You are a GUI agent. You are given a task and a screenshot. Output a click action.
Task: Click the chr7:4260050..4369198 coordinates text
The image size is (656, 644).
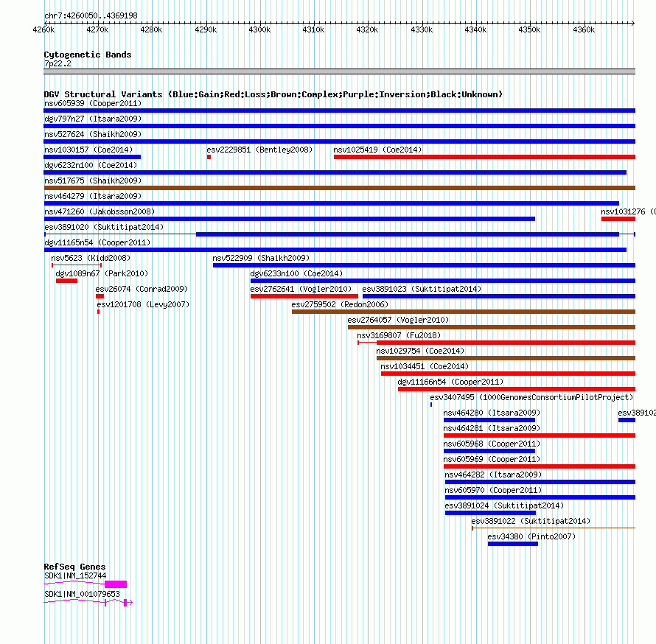tap(91, 15)
